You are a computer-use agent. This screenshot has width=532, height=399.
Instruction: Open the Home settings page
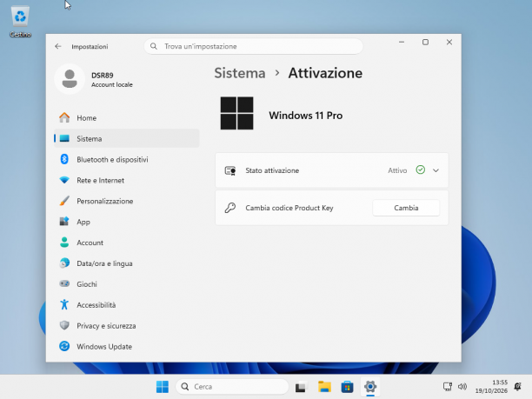(x=127, y=117)
